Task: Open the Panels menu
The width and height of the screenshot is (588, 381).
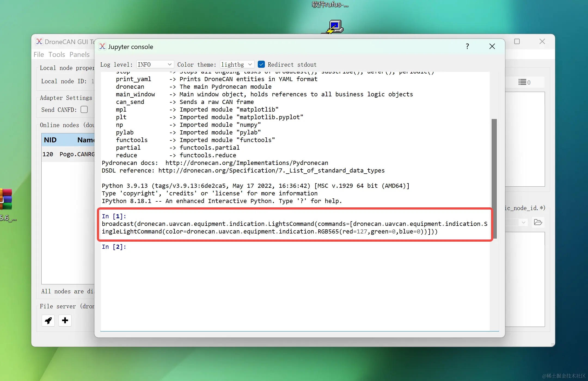Action: tap(79, 54)
